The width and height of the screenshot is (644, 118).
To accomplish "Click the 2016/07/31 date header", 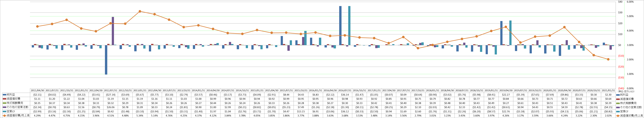I will 345,91.
